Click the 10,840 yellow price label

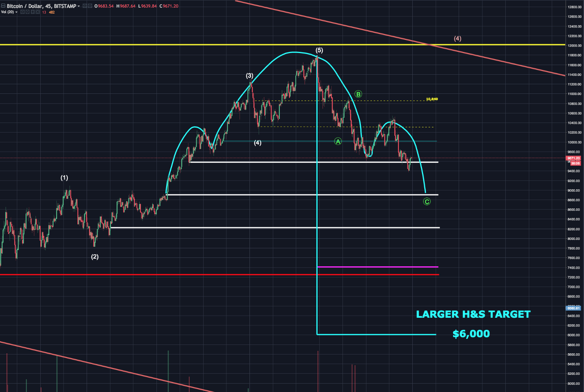pos(432,99)
